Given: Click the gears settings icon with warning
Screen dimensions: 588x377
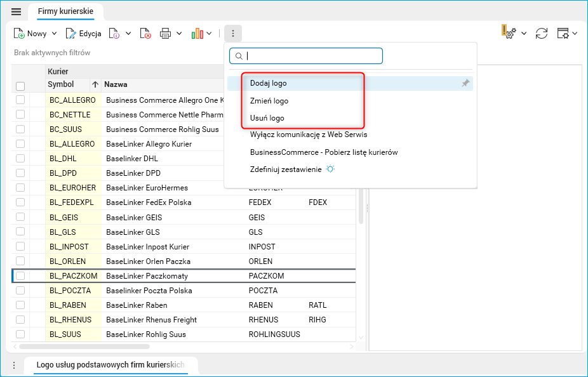Looking at the screenshot, I should (x=509, y=33).
